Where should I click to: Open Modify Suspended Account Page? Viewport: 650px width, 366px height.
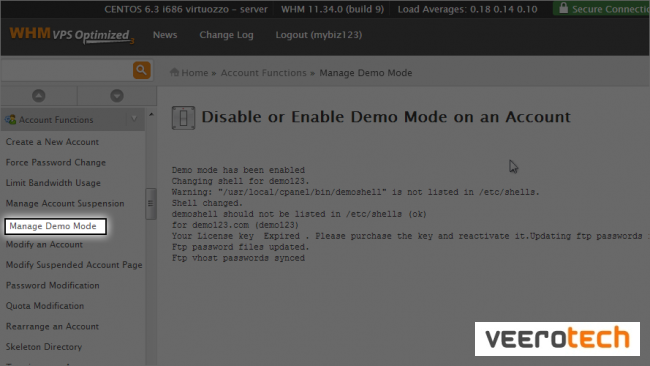point(74,265)
